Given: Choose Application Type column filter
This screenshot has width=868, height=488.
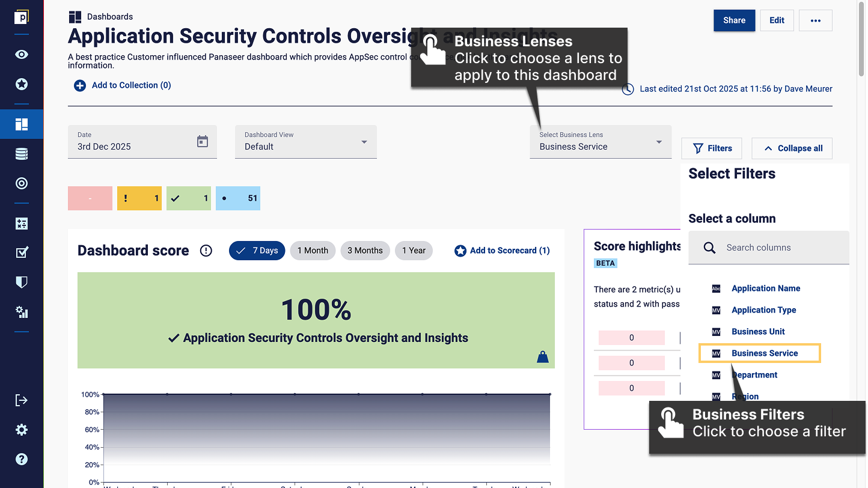Looking at the screenshot, I should tap(763, 310).
